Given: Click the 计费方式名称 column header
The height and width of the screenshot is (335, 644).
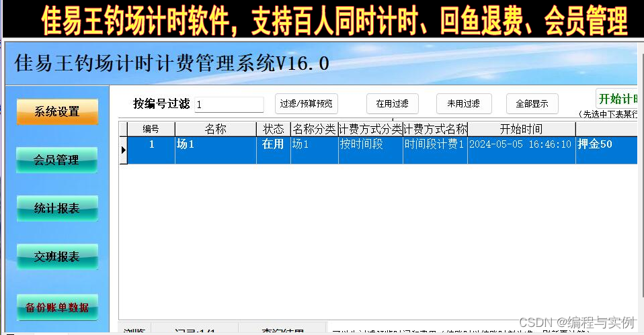Looking at the screenshot, I should (x=436, y=129).
